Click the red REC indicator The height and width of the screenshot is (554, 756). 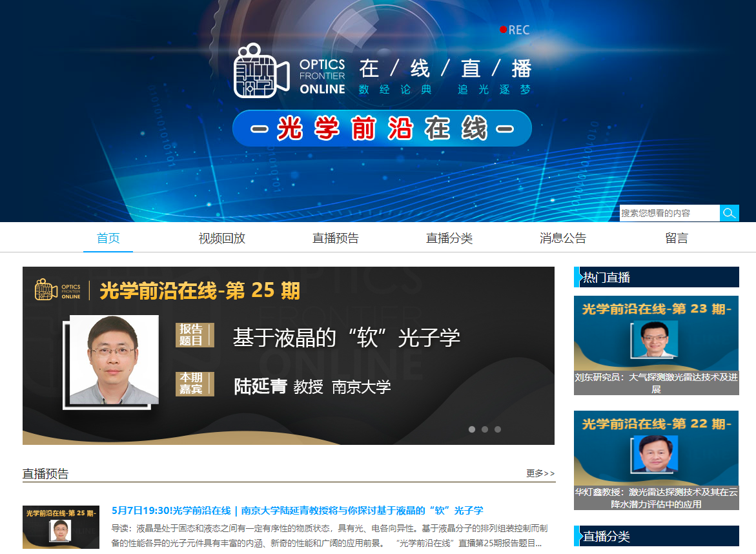(515, 30)
